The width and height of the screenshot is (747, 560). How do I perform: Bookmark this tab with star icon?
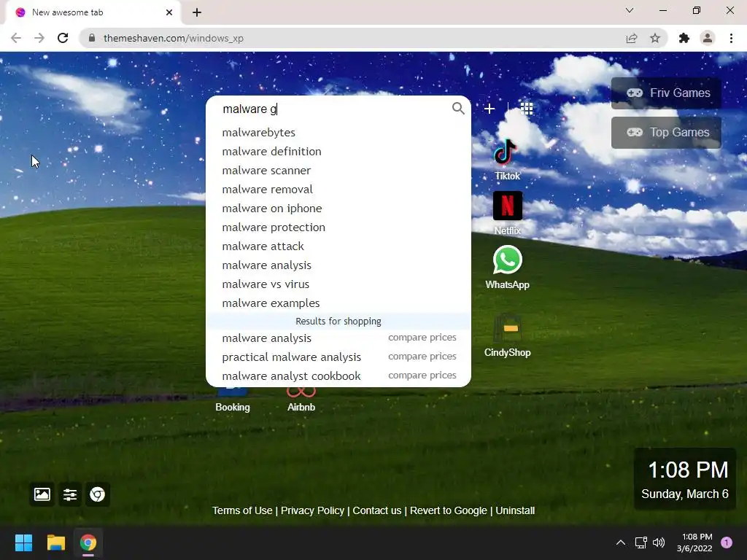pyautogui.click(x=655, y=38)
